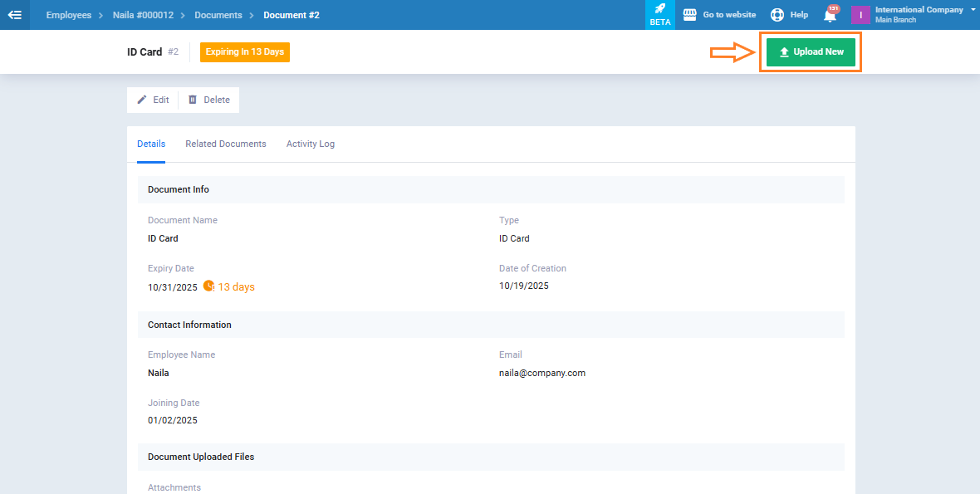Click the Upload New button
980x494 pixels.
tap(811, 51)
